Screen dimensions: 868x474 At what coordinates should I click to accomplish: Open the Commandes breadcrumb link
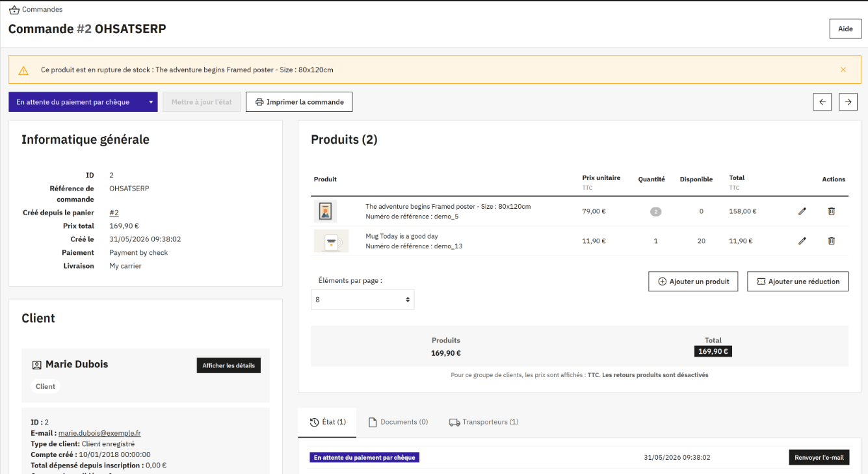(x=42, y=10)
